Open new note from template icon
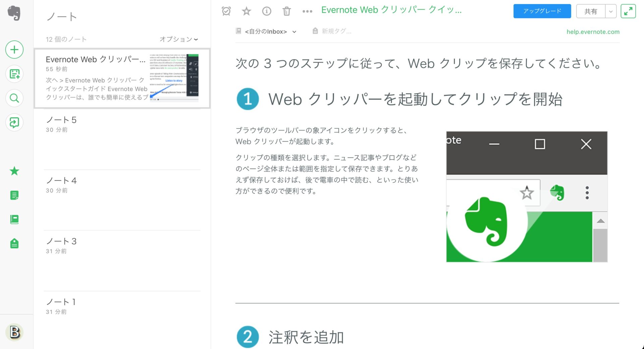 click(x=14, y=74)
